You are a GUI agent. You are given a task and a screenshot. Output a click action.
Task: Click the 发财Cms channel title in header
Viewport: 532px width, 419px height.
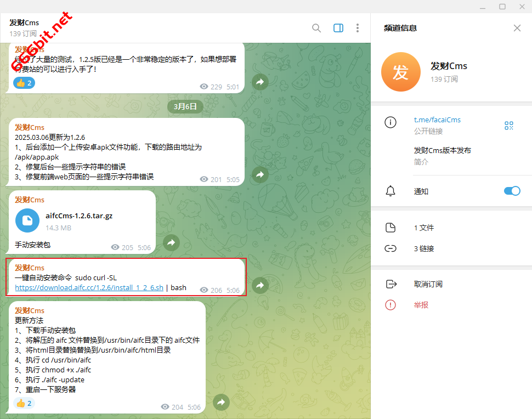[24, 22]
